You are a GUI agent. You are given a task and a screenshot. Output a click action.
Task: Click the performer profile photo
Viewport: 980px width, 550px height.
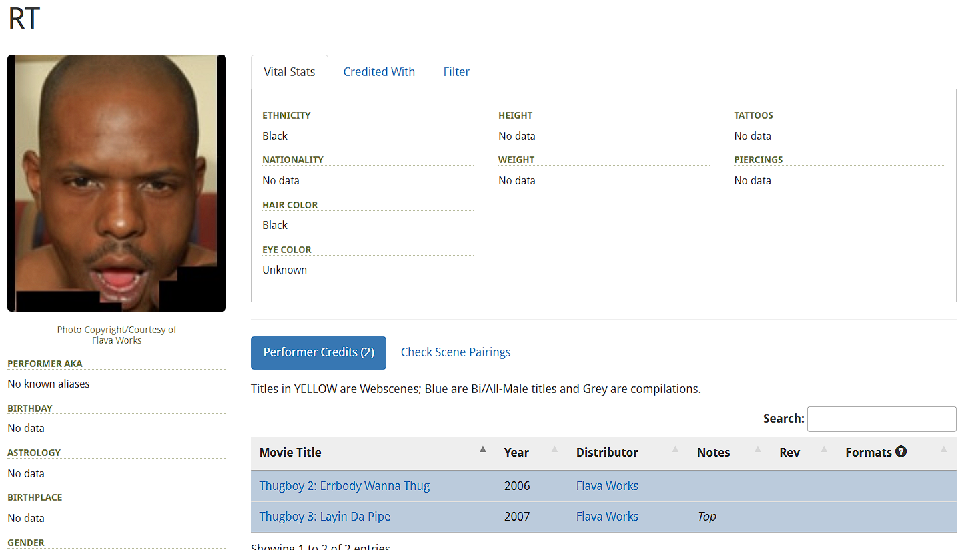coord(117,183)
